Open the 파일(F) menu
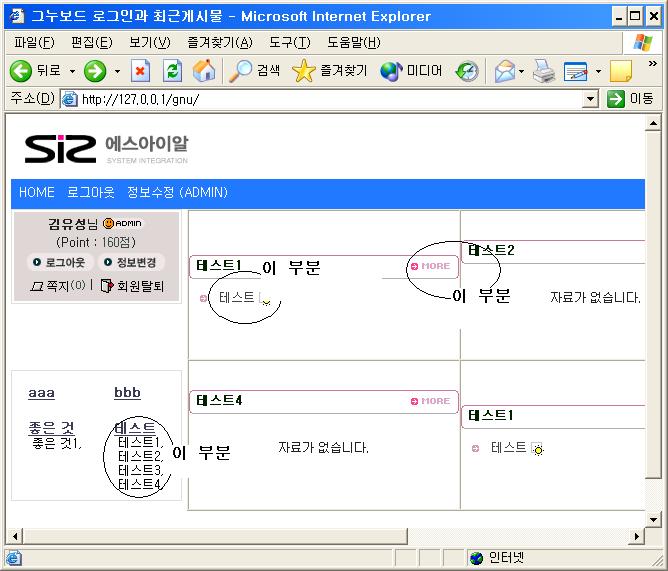The image size is (668, 571). [x=33, y=43]
